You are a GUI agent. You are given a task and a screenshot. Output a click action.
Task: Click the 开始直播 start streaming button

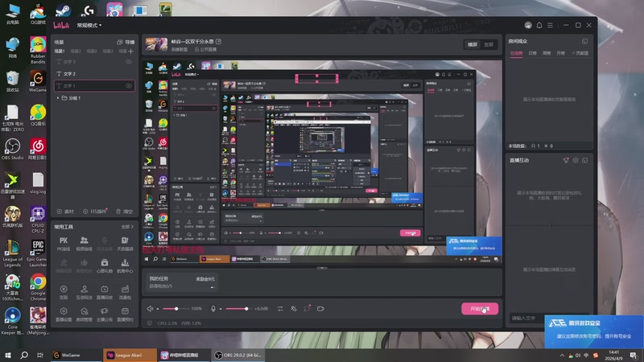(480, 309)
